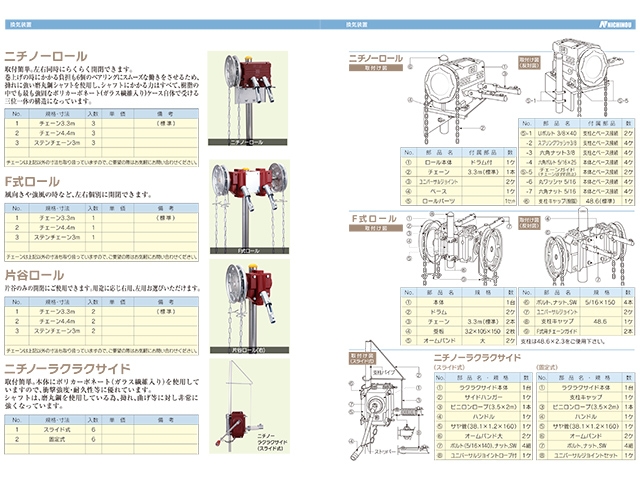Select the 六角ナット3/8 parts row
This screenshot has width=640, height=480.
click(x=576, y=153)
